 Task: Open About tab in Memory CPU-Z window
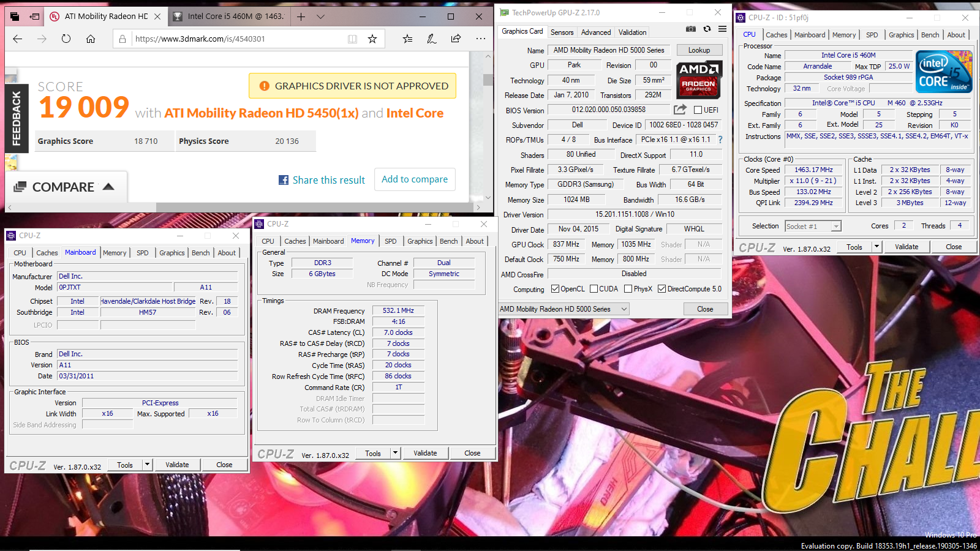click(x=475, y=241)
